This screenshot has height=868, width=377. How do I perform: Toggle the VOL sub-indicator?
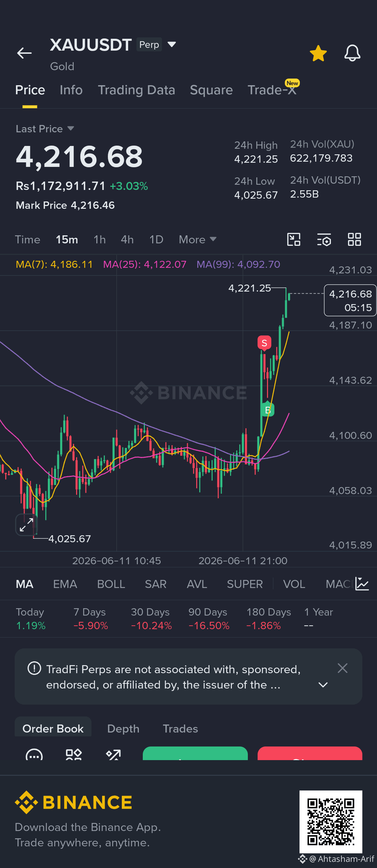coord(294,584)
